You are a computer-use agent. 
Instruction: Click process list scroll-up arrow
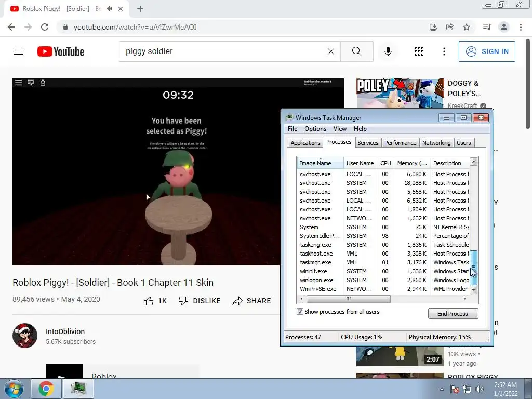click(474, 162)
